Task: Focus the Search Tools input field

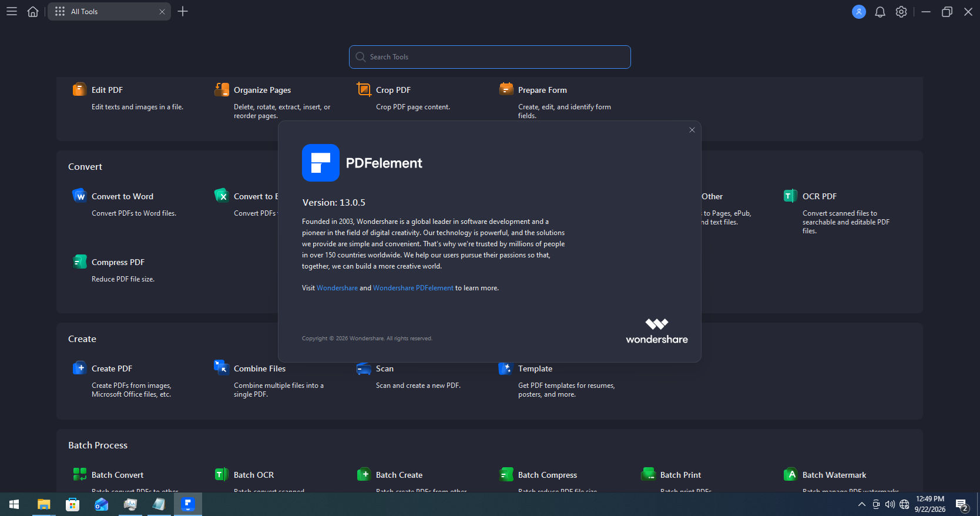Action: 490,57
